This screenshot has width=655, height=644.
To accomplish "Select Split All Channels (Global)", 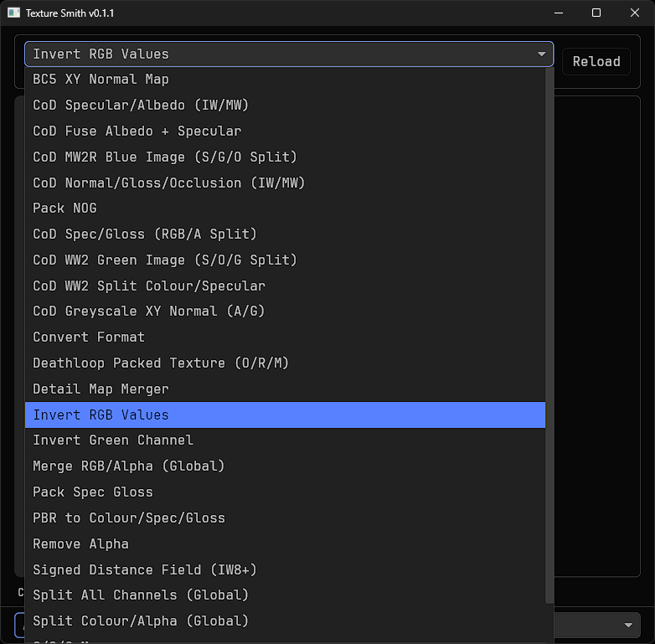I will 286,595.
